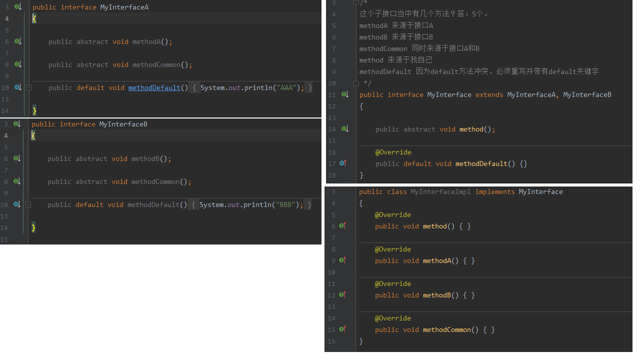Expand folded methodDefault body in MyInterfaceA

tap(29, 88)
